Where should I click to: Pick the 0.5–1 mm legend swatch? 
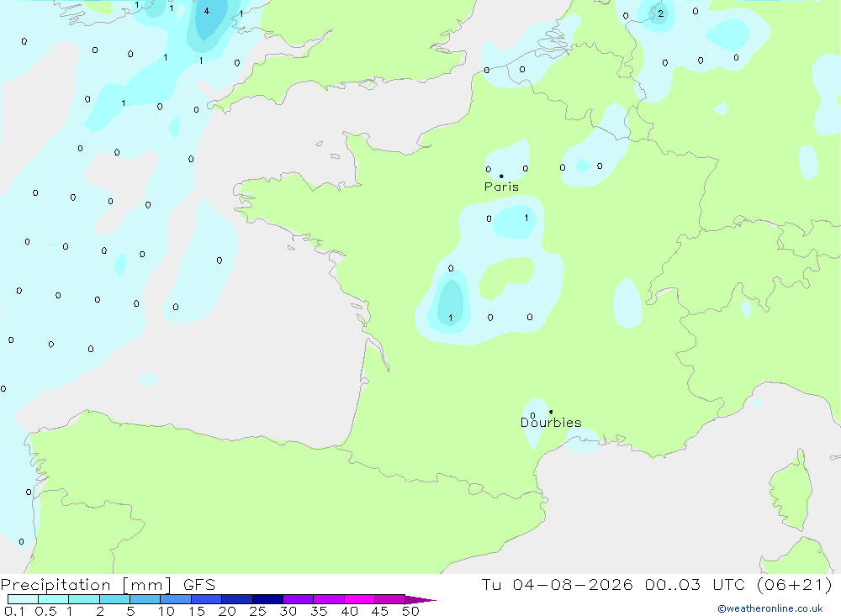tap(53, 599)
